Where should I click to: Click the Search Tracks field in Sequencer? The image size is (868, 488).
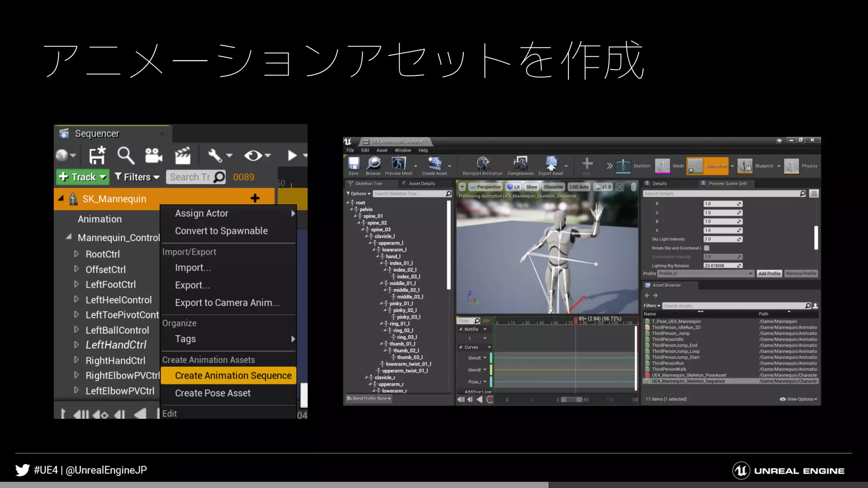point(196,177)
